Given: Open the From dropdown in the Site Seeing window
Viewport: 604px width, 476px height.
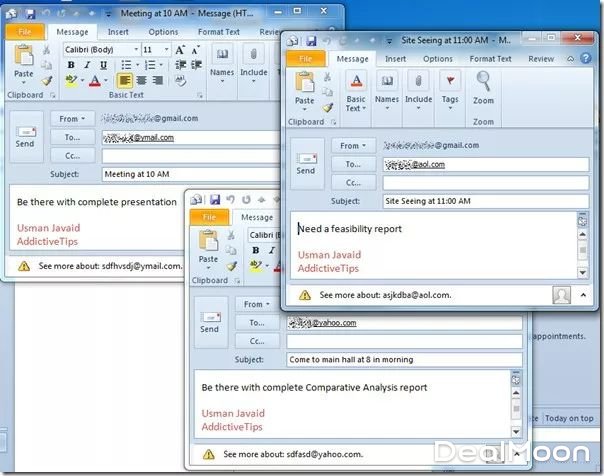Looking at the screenshot, I should [352, 145].
